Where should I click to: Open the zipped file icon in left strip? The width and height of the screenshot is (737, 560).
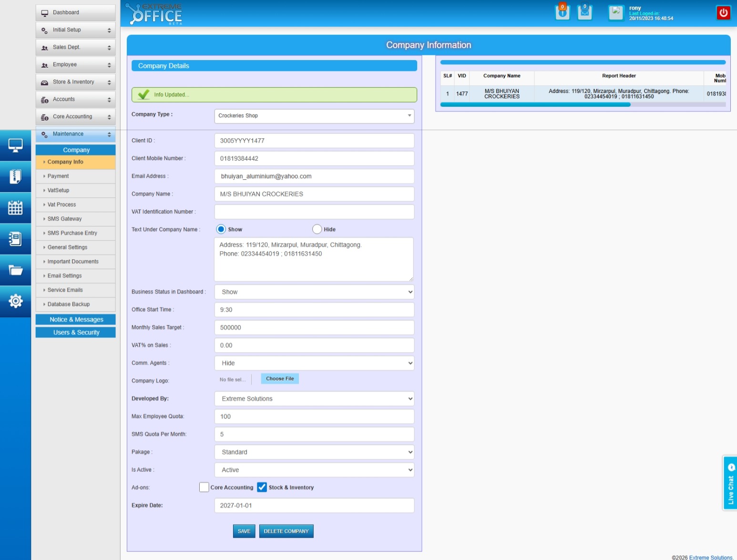coord(15,177)
